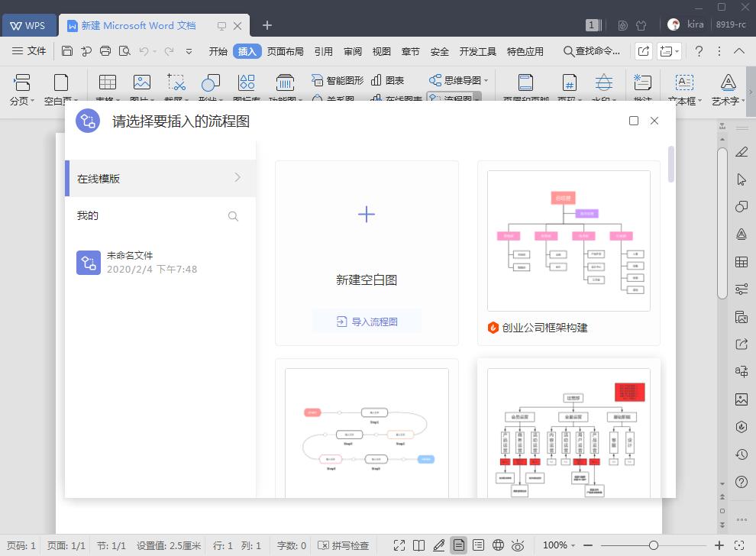Adjust the zoom slider at bottom right
This screenshot has height=556, width=756.
click(653, 545)
